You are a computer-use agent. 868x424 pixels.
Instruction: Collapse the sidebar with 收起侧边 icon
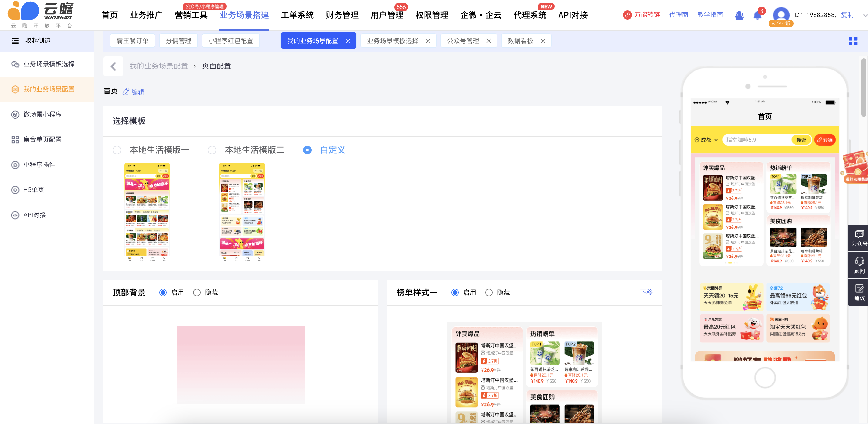pos(15,41)
